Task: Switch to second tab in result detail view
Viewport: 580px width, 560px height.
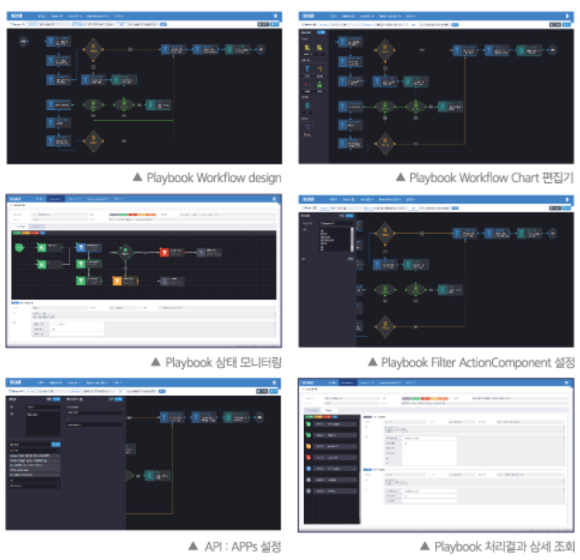Action: point(328,410)
